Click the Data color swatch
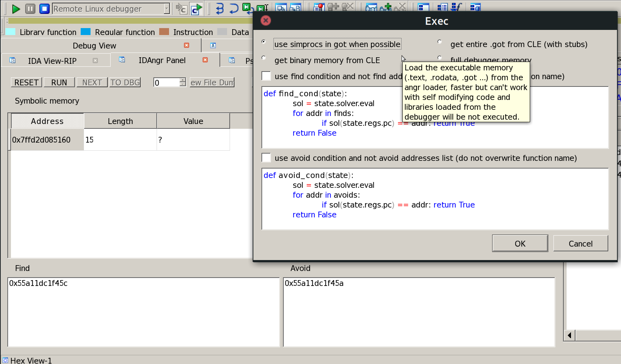This screenshot has width=621, height=364. point(222,32)
